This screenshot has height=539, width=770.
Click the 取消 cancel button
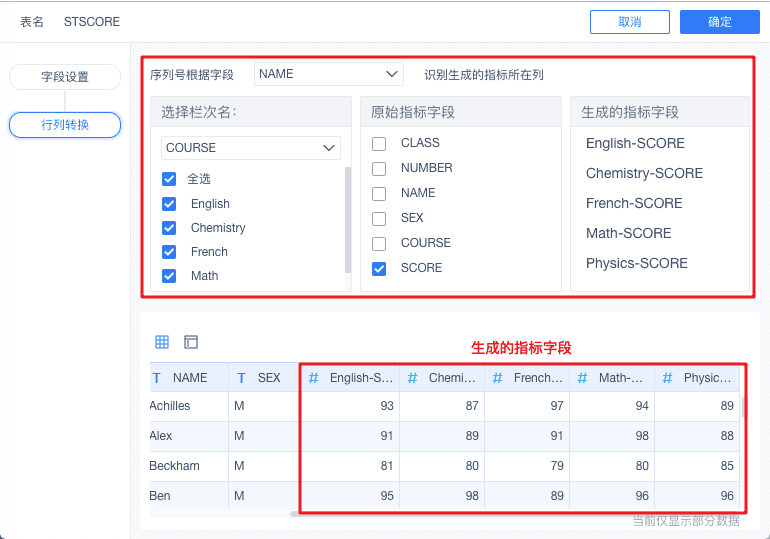630,22
